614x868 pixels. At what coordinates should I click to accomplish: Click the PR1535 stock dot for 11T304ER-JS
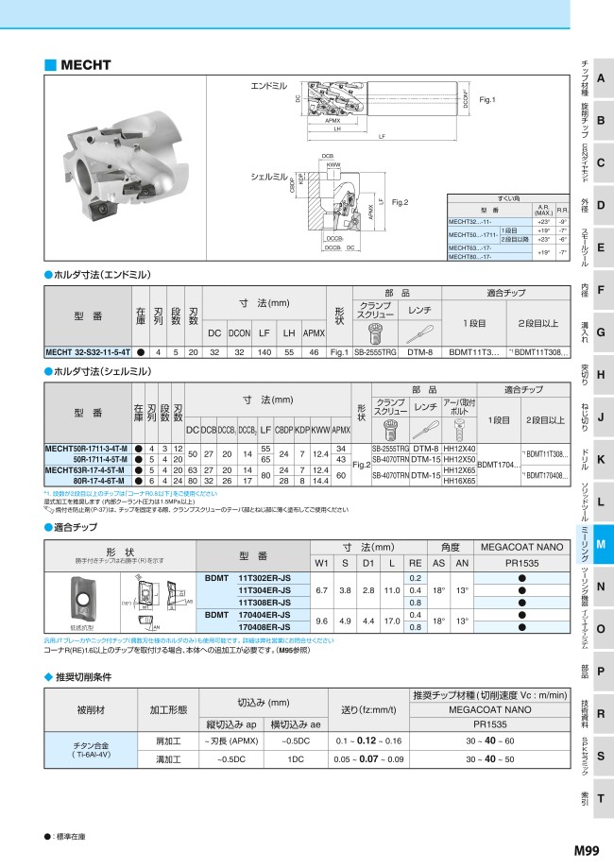click(x=522, y=589)
